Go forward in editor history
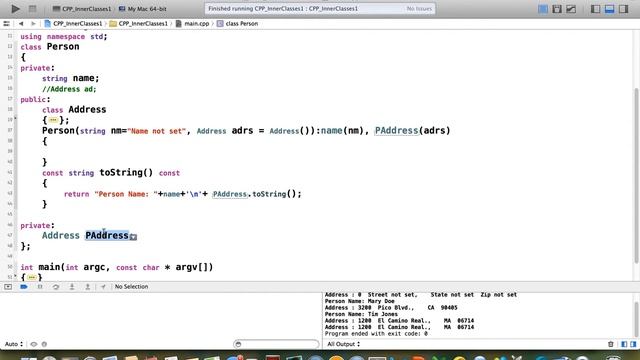The height and width of the screenshot is (360, 640). click(33, 24)
